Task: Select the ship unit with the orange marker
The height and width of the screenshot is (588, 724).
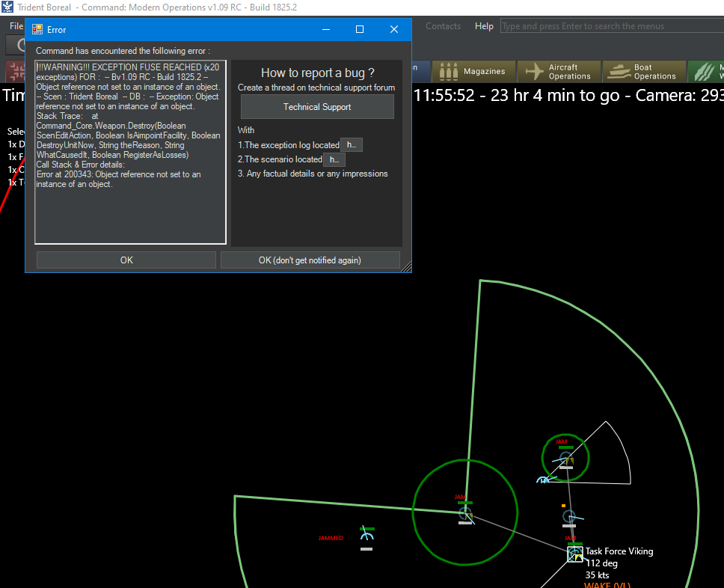Action: pos(569,516)
